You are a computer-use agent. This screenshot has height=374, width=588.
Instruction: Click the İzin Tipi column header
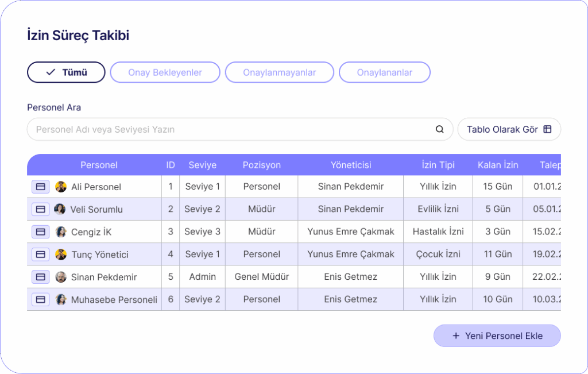coord(438,165)
